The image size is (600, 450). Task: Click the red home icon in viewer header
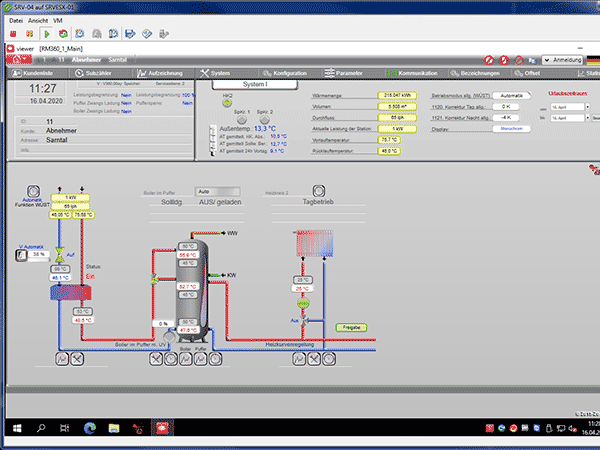tap(19, 60)
